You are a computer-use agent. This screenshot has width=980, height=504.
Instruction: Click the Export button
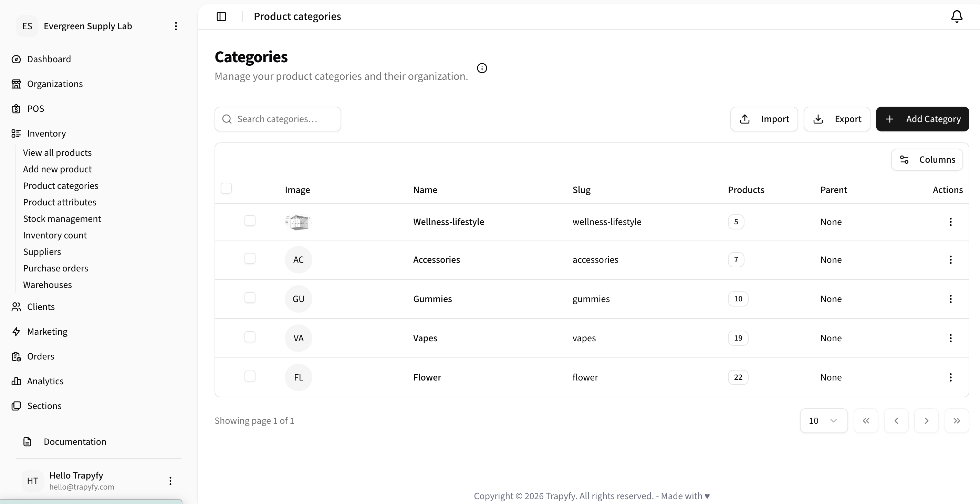(x=836, y=119)
